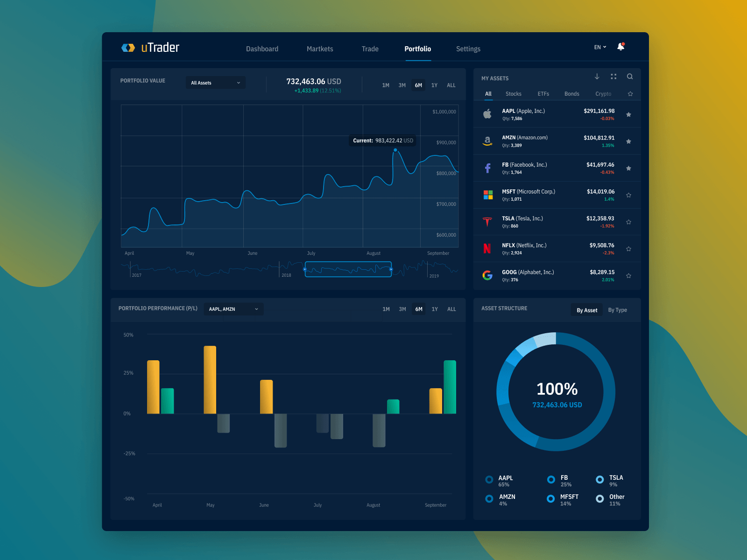Click the Apple logo in AAPL row
This screenshot has width=747, height=560.
tap(487, 114)
